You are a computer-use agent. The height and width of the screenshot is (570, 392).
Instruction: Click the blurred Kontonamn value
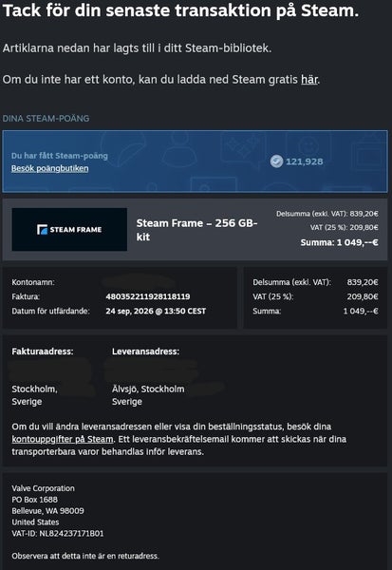[140, 282]
